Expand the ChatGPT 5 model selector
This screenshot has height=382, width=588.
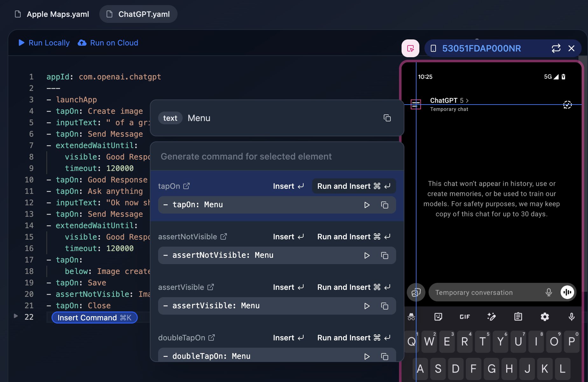coord(449,100)
